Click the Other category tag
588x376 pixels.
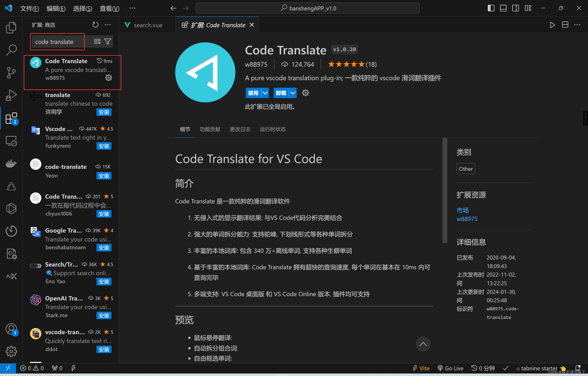click(466, 169)
